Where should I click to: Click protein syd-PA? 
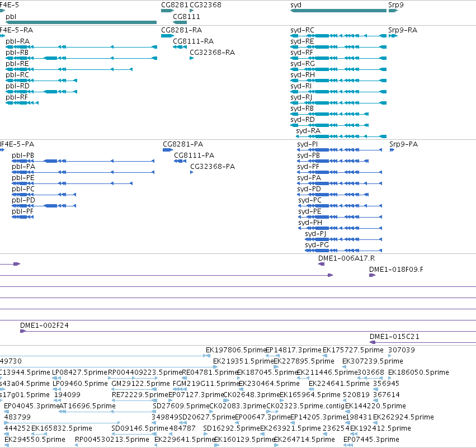pyautogui.click(x=340, y=183)
